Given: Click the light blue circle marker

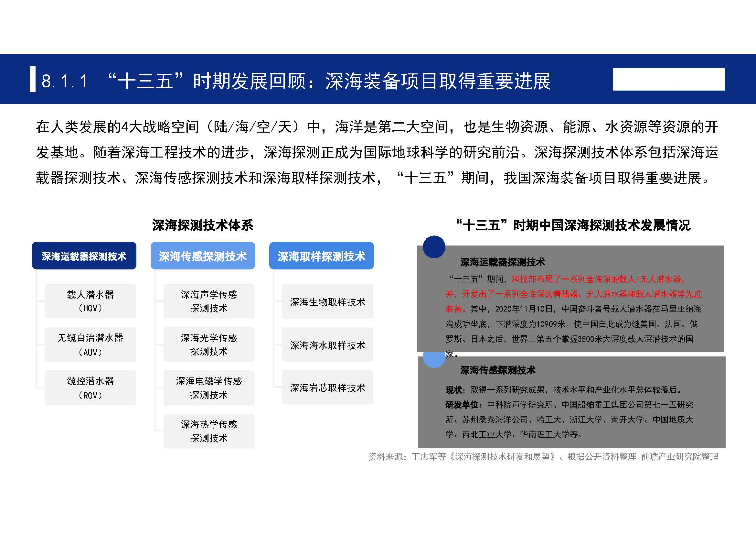Looking at the screenshot, I should click(x=434, y=359).
